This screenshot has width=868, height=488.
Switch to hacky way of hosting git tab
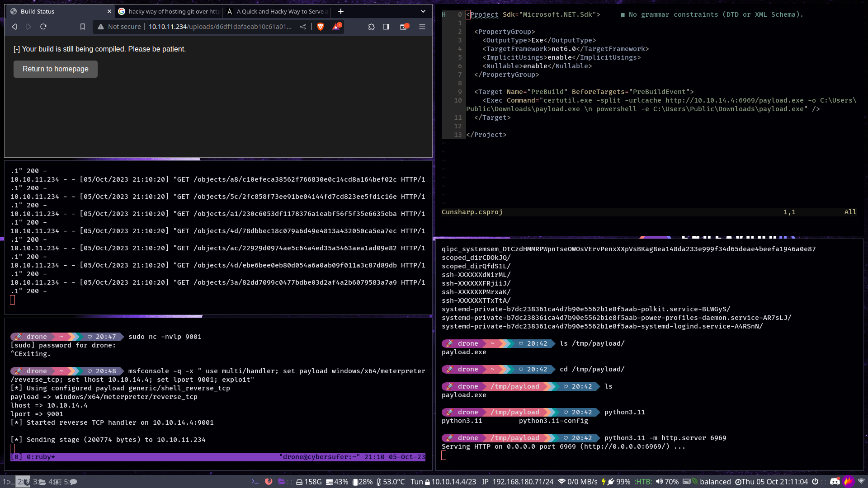tap(169, 11)
